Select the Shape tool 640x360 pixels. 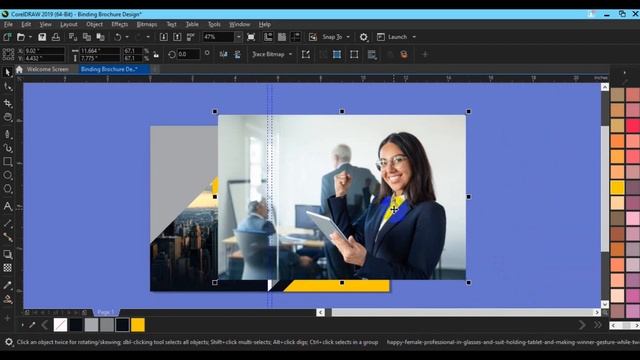coord(7,87)
